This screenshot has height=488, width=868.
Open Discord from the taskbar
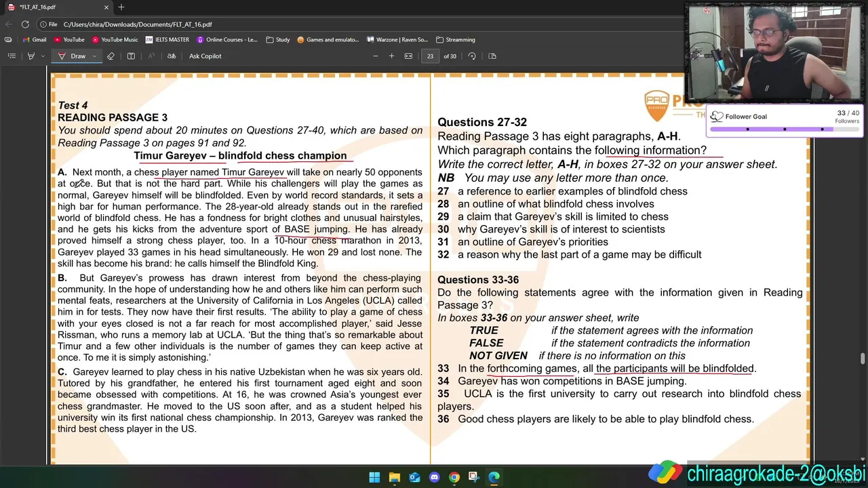coord(434,477)
